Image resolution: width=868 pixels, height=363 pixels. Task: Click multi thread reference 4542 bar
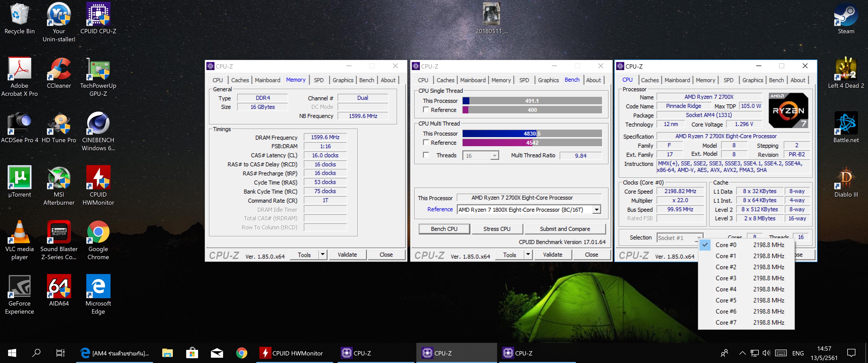click(532, 143)
